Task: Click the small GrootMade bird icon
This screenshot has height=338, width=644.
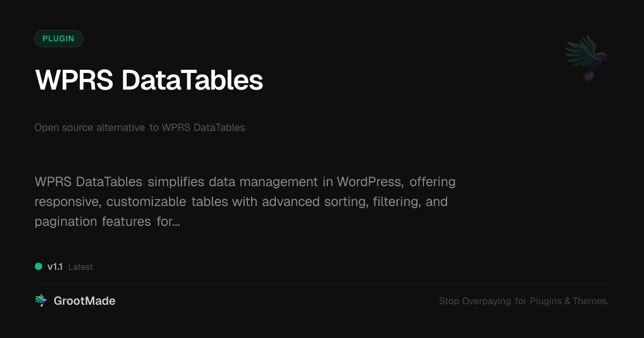Action: (x=41, y=301)
